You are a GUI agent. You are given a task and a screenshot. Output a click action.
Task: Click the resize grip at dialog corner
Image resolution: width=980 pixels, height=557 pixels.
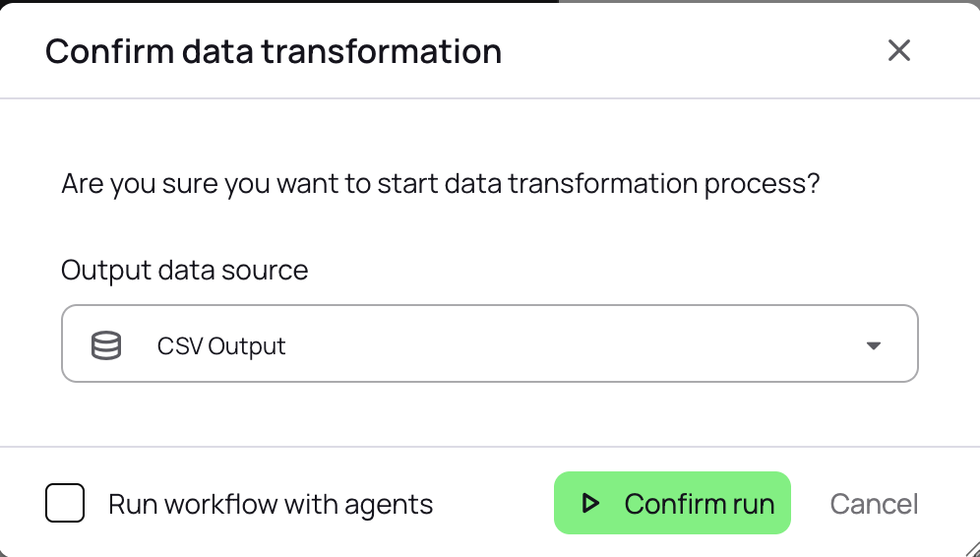[969, 547]
